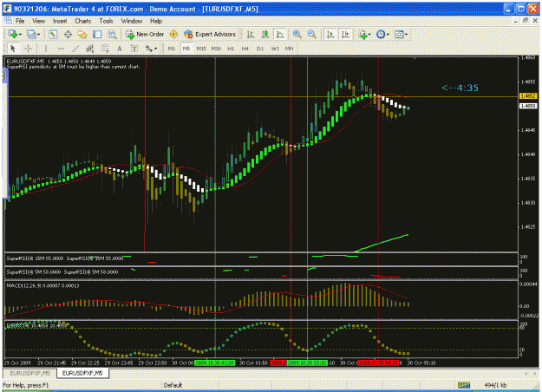Viewport: 542px width, 392px height.
Task: Switch to the first EURUSDFXF,M5 chart tab
Action: pos(29,373)
